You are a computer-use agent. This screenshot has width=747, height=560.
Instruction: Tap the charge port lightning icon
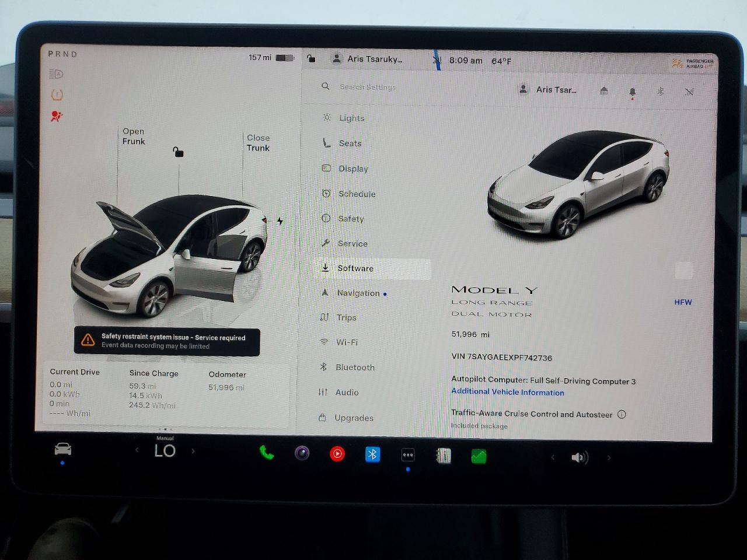pyautogui.click(x=280, y=220)
